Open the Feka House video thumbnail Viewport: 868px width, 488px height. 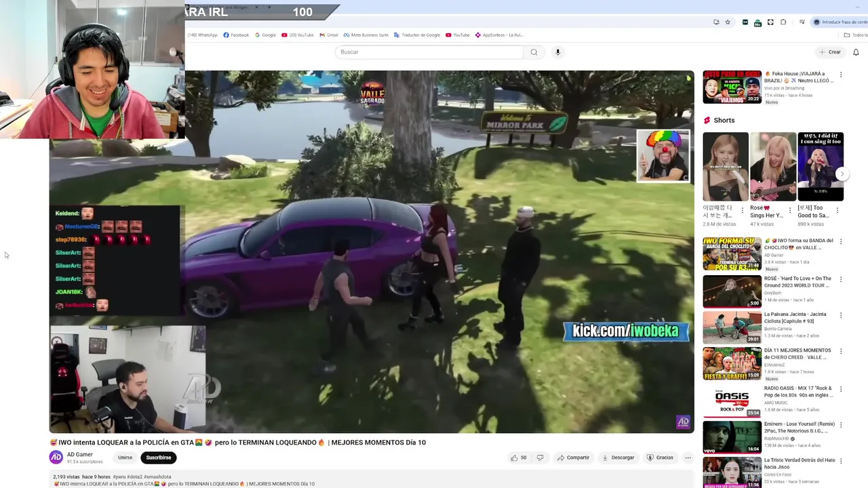coord(732,87)
